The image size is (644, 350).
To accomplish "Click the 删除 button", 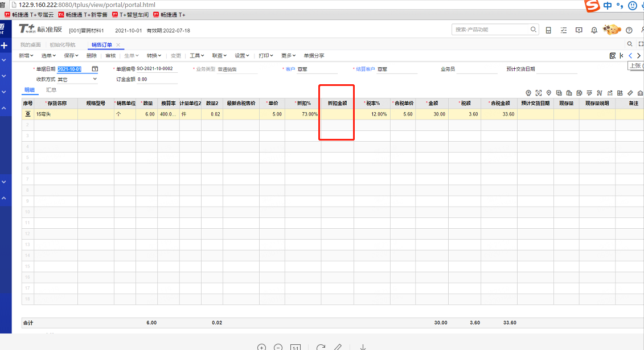I will 92,56.
